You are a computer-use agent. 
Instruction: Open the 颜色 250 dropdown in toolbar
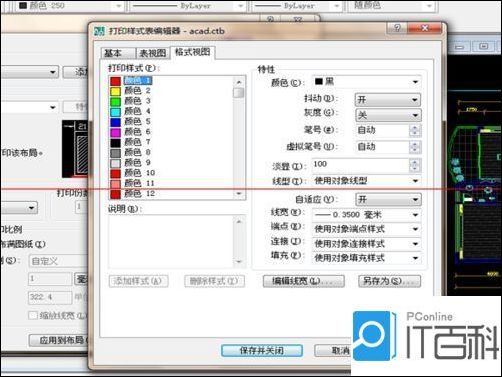[x=70, y=6]
